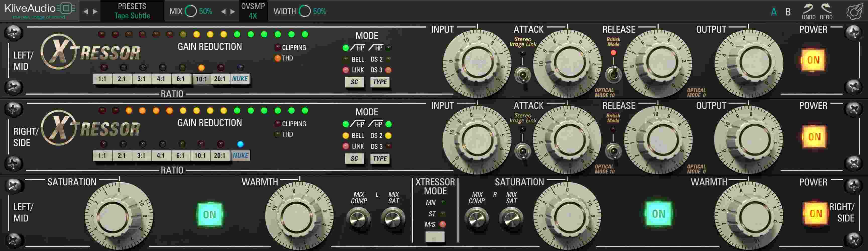Image resolution: width=868 pixels, height=251 pixels.
Task: Enable NUKE ratio on Left/Mid
Action: tap(240, 79)
